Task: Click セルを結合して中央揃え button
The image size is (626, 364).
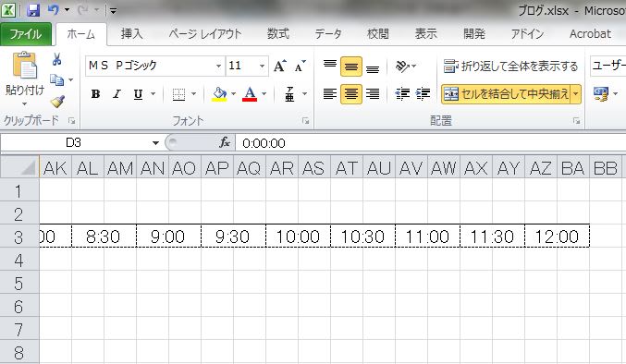Action: pos(506,94)
